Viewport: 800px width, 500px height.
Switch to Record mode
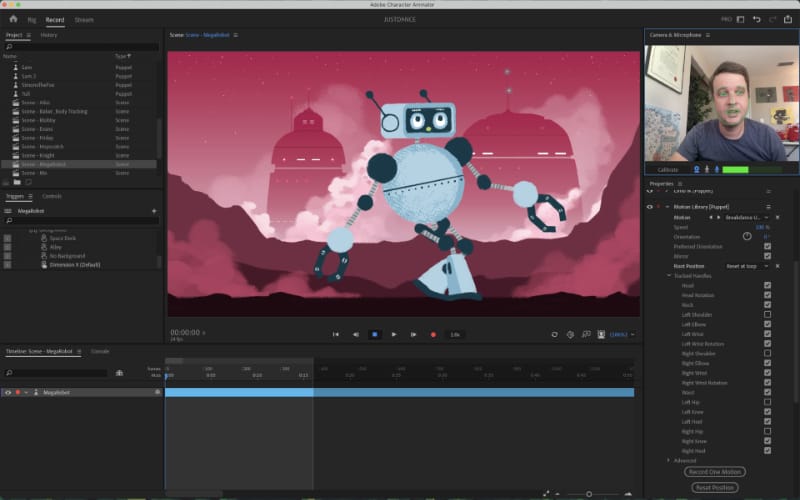(x=55, y=20)
